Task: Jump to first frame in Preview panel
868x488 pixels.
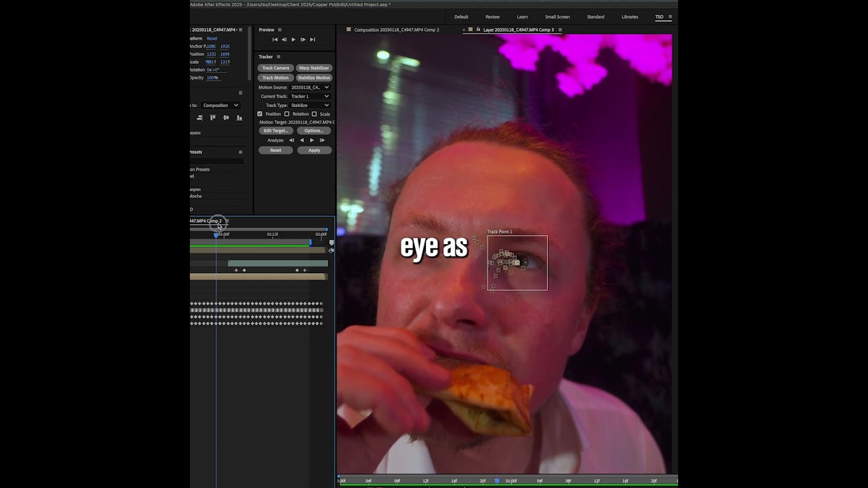Action: pyautogui.click(x=275, y=40)
